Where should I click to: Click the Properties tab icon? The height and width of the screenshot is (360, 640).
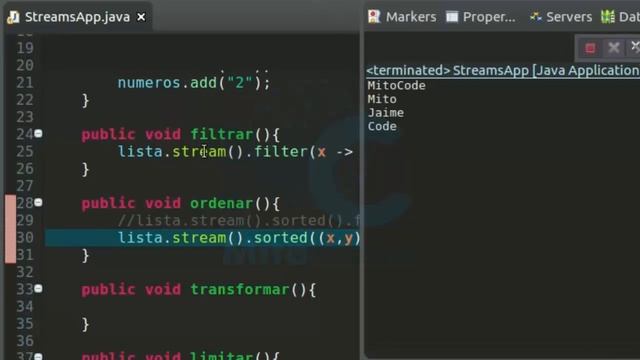pos(452,17)
